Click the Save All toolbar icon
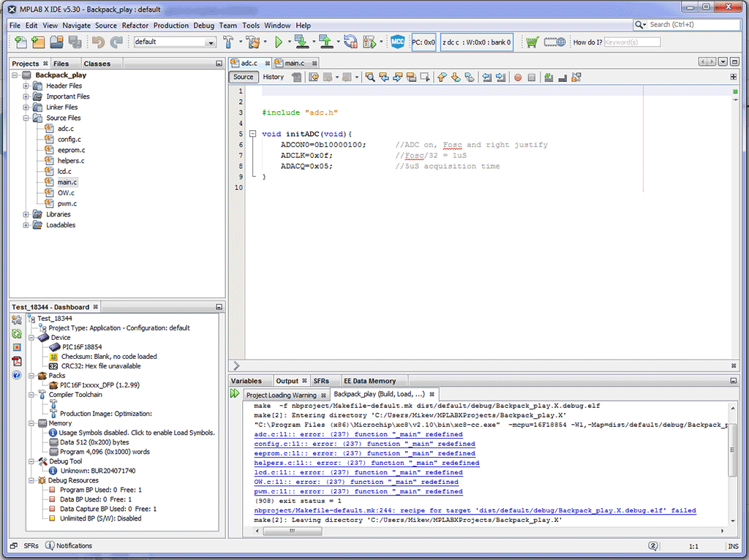This screenshot has width=749, height=560. point(75,42)
